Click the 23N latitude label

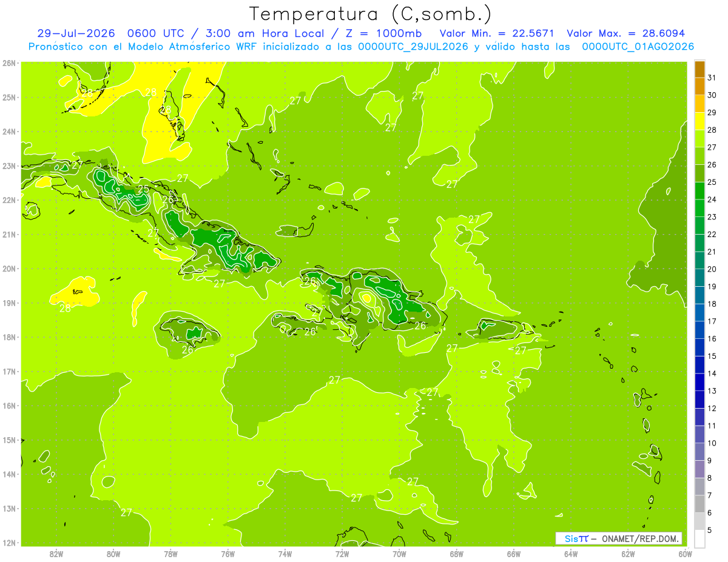8,166
